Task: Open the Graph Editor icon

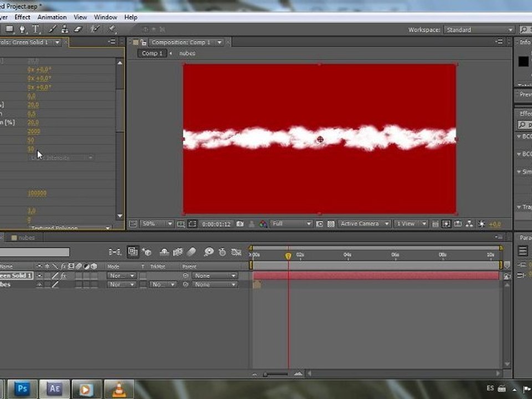Action: point(236,252)
